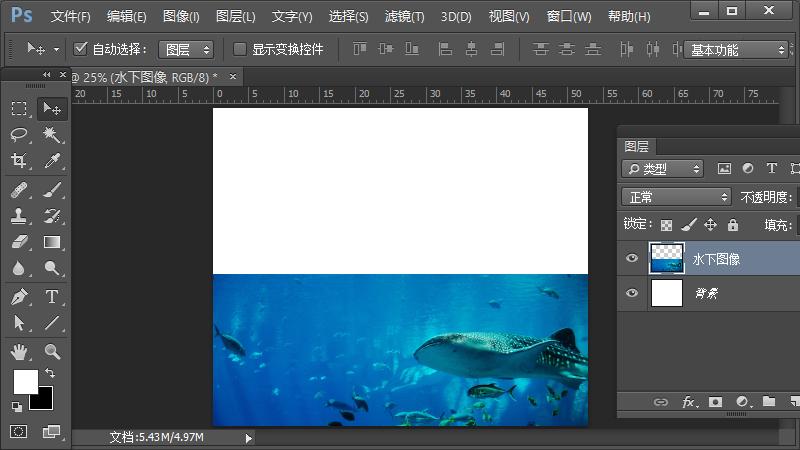Create new fill or adjustment layer
800x450 pixels.
(x=743, y=402)
